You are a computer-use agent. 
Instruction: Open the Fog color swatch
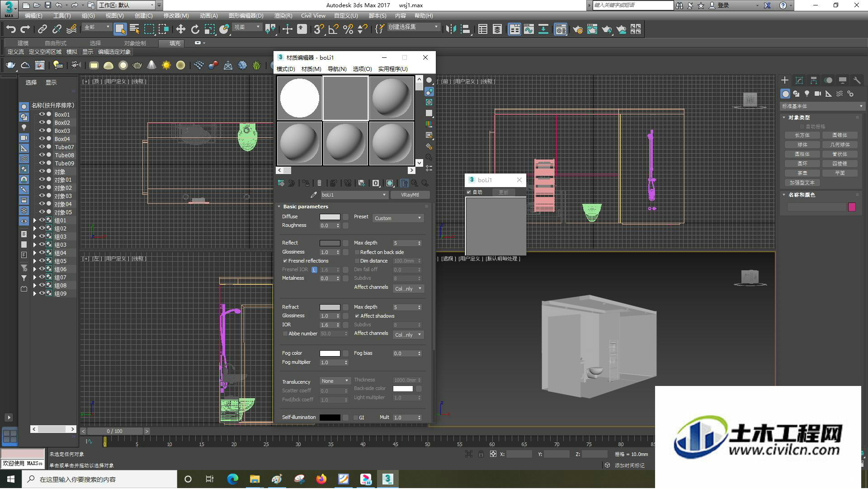pos(330,353)
